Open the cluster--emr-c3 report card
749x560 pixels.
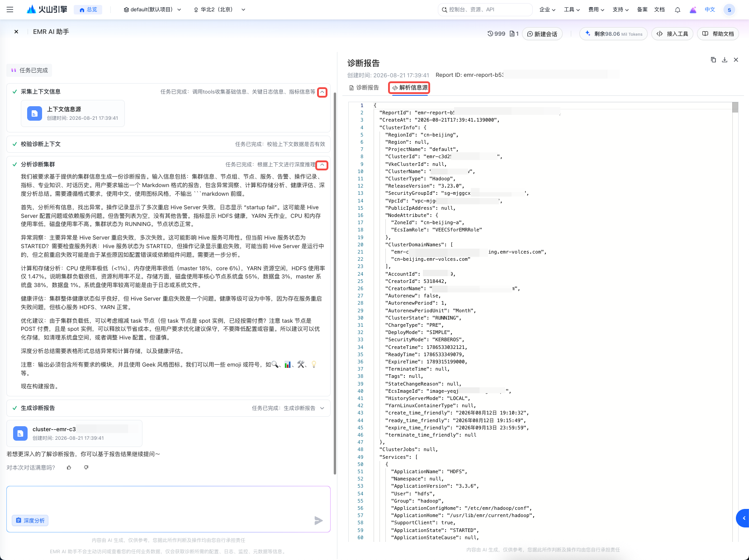pyautogui.click(x=75, y=433)
